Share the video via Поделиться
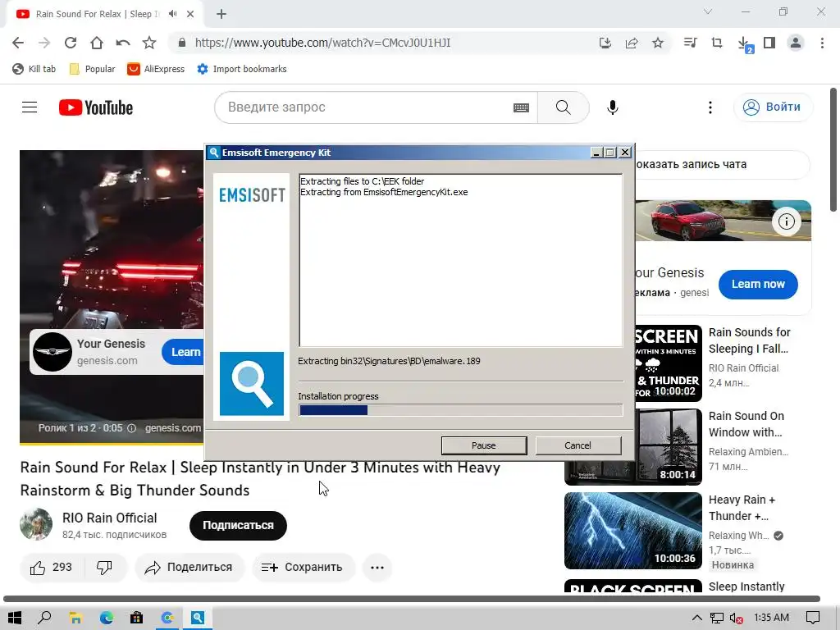Image resolution: width=840 pixels, height=630 pixels. 189,568
